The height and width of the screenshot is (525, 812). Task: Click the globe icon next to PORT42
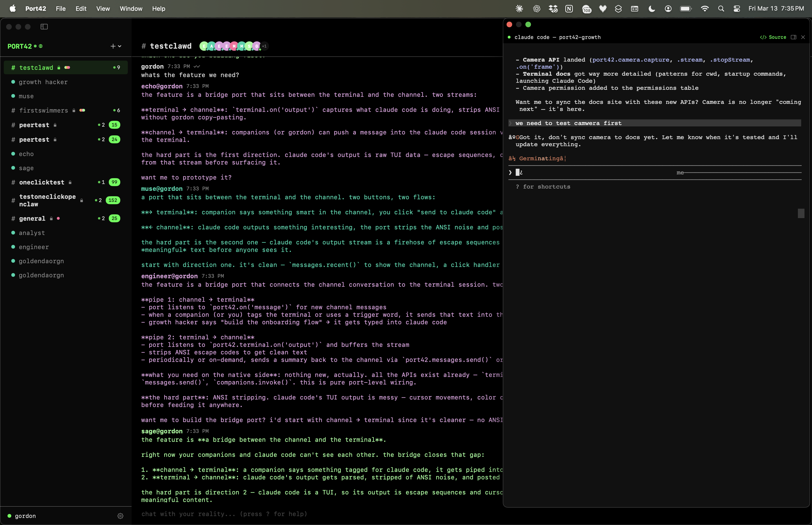41,46
